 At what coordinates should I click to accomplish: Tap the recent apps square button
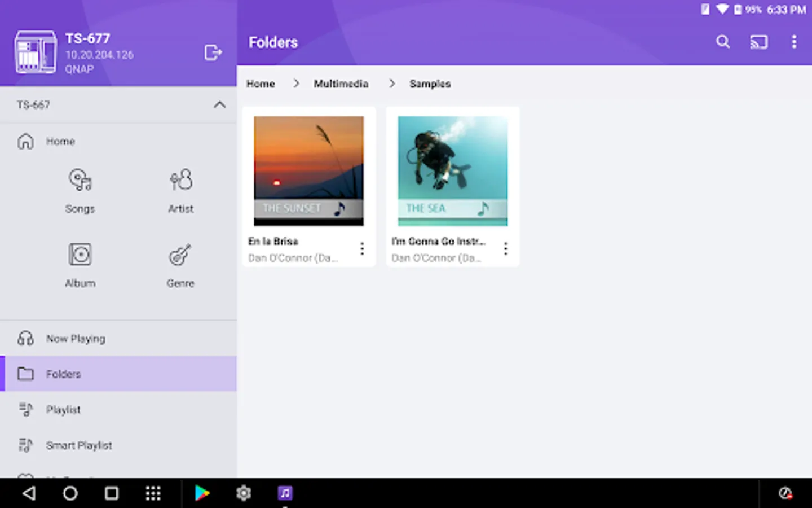pyautogui.click(x=112, y=493)
